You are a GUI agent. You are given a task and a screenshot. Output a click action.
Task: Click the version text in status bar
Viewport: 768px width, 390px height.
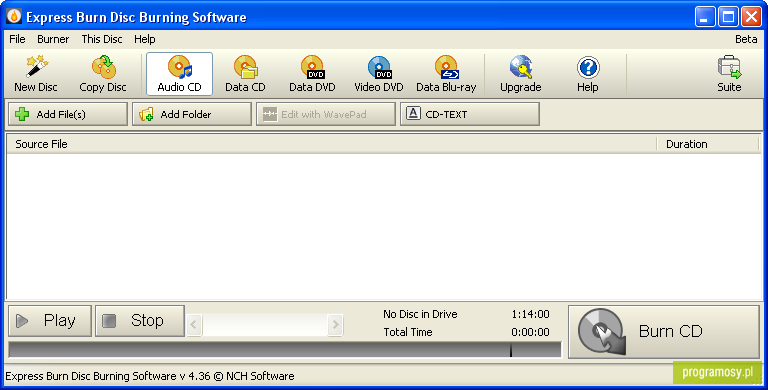coord(150,376)
